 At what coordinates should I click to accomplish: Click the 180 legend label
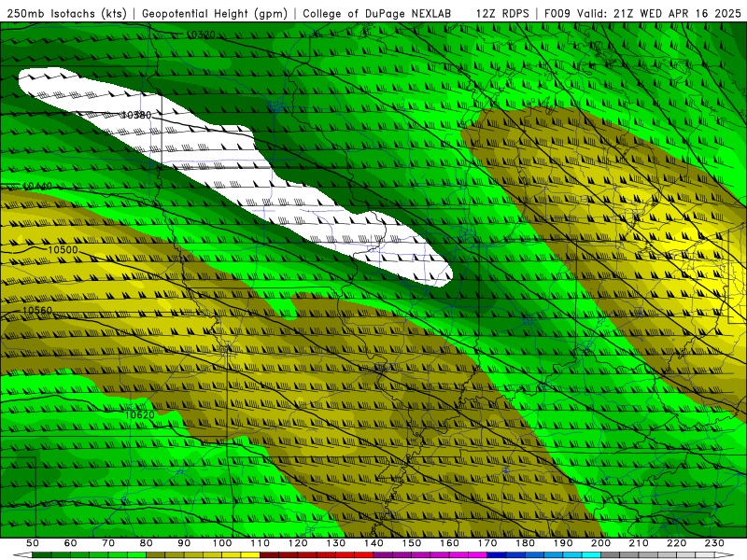(525, 543)
